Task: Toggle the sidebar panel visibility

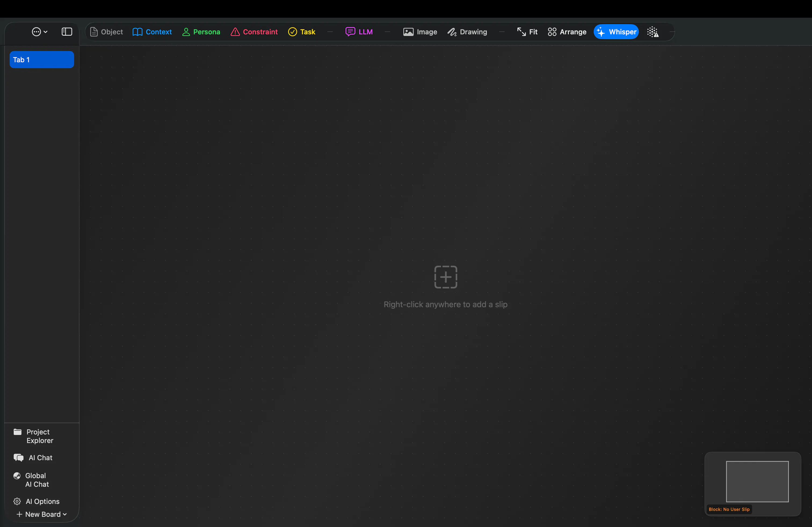Action: click(x=67, y=32)
